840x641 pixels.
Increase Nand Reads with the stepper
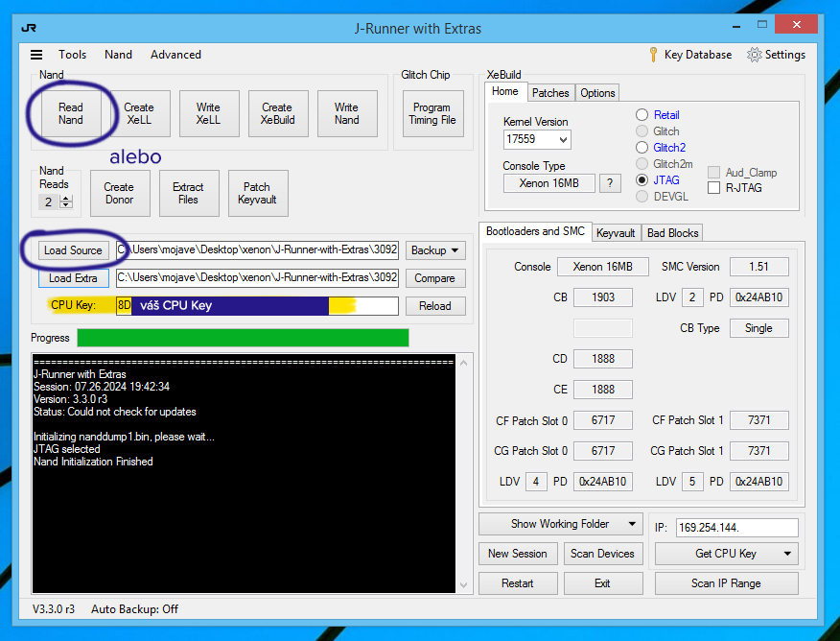tap(66, 199)
